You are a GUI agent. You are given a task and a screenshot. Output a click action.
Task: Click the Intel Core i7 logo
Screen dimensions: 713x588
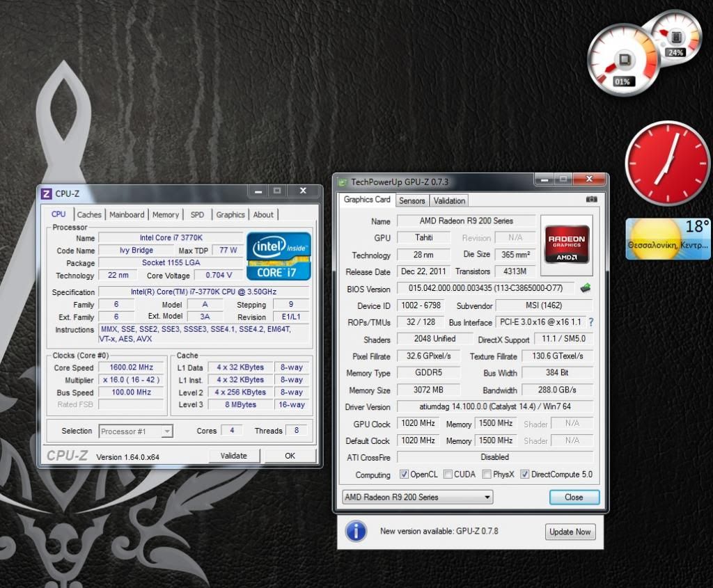click(279, 255)
